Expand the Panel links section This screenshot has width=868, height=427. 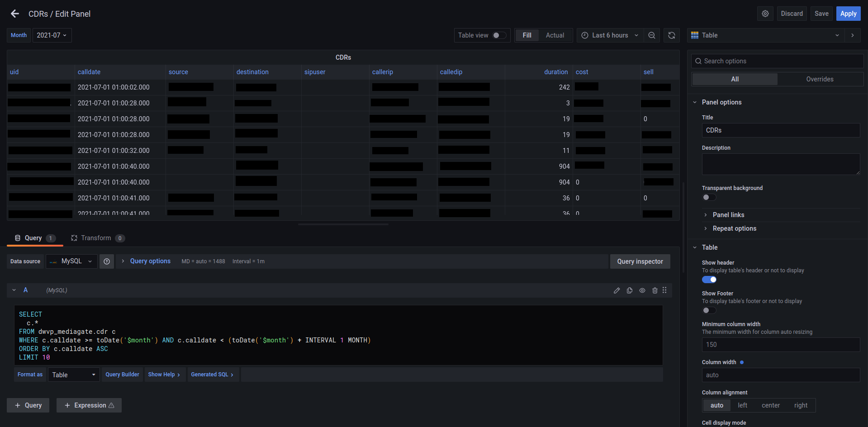pyautogui.click(x=728, y=215)
